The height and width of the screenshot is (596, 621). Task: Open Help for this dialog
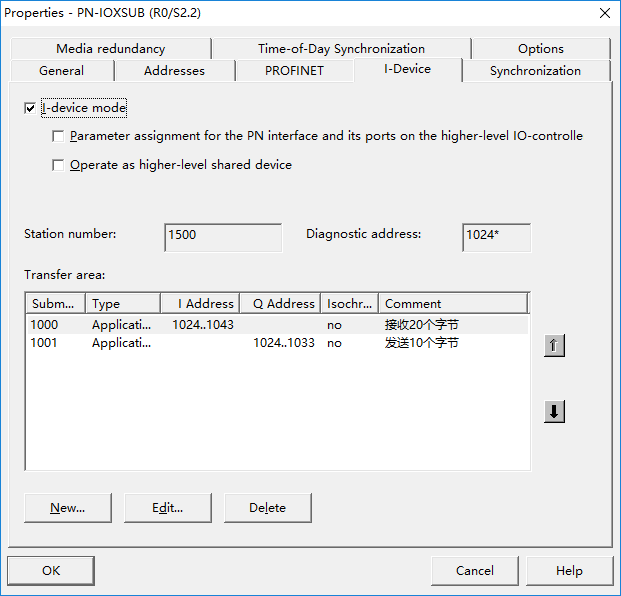pyautogui.click(x=570, y=571)
